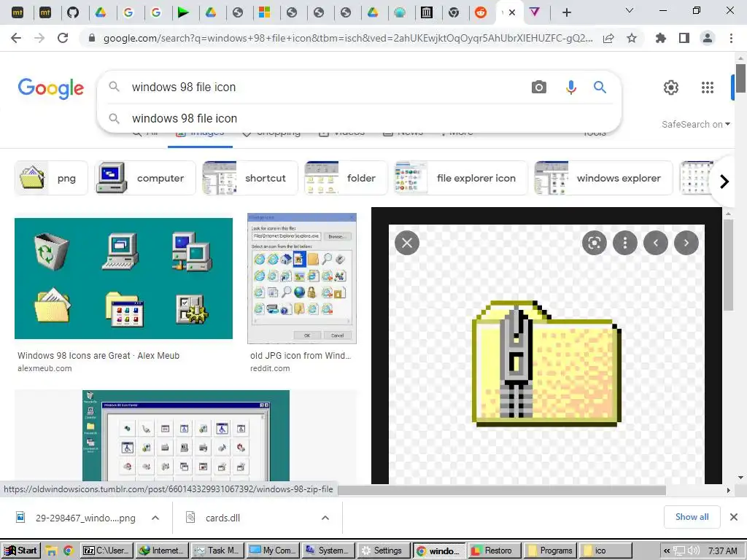Filter results by windows explorer chip

[x=603, y=178]
